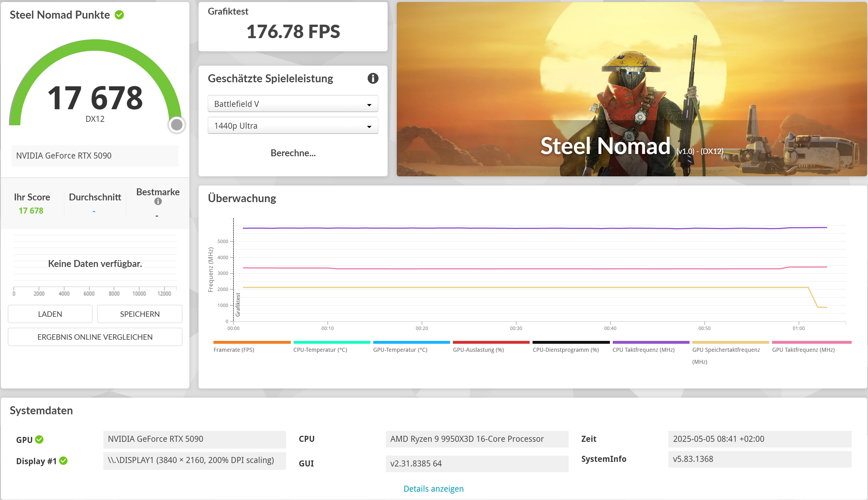This screenshot has height=500, width=868.
Task: Click the Steel Nomad banner image
Action: click(x=631, y=89)
